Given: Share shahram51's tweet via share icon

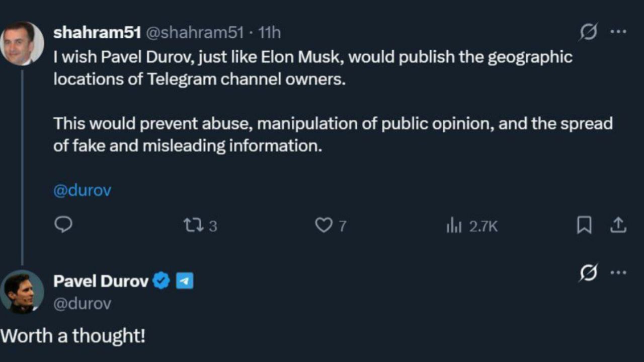Looking at the screenshot, I should (618, 226).
